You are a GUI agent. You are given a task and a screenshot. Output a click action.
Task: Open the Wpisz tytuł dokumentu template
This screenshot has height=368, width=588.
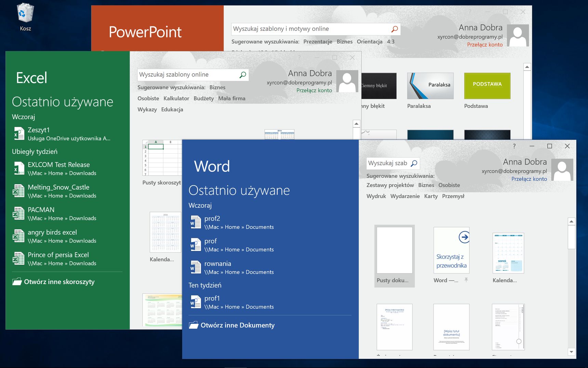pos(451,327)
